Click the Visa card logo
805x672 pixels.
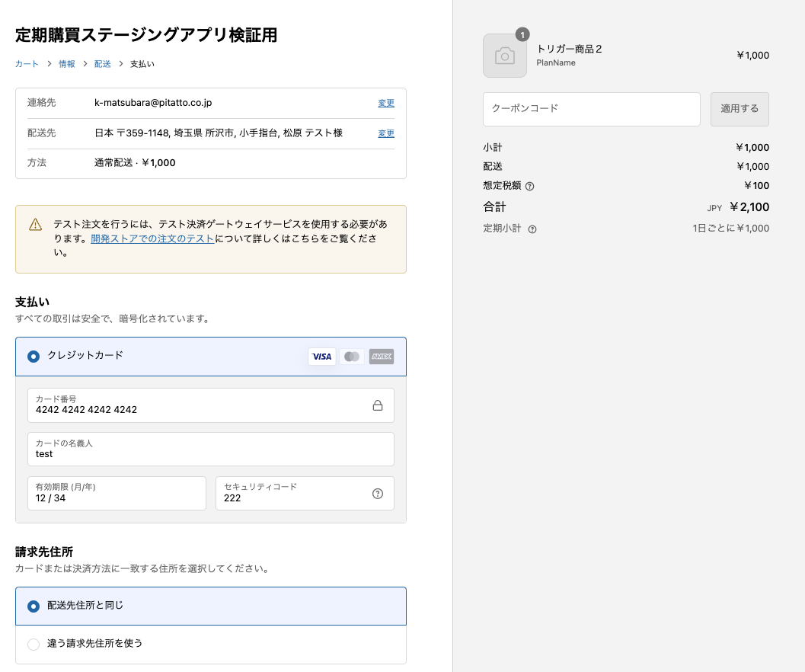coord(321,357)
